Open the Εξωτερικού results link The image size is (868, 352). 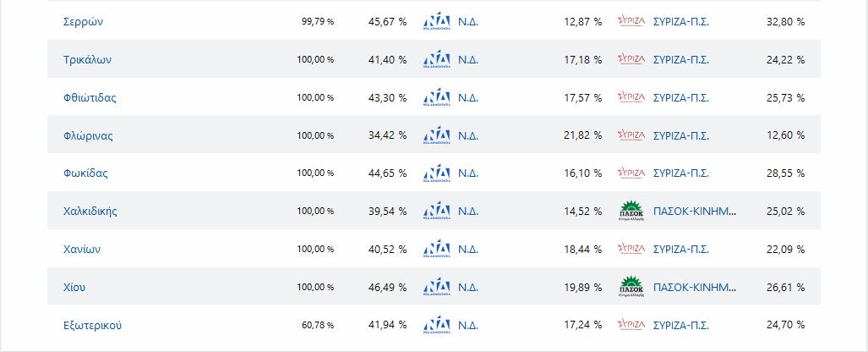point(93,324)
